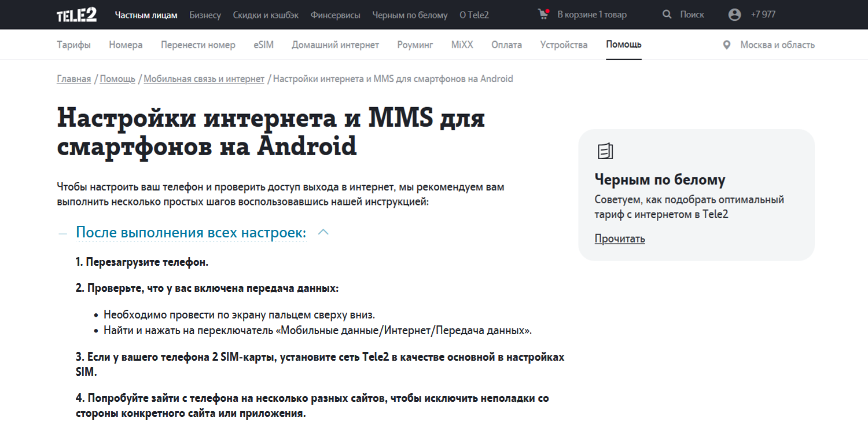Open Домашний интернет section
This screenshot has height=436, width=868.
point(335,45)
